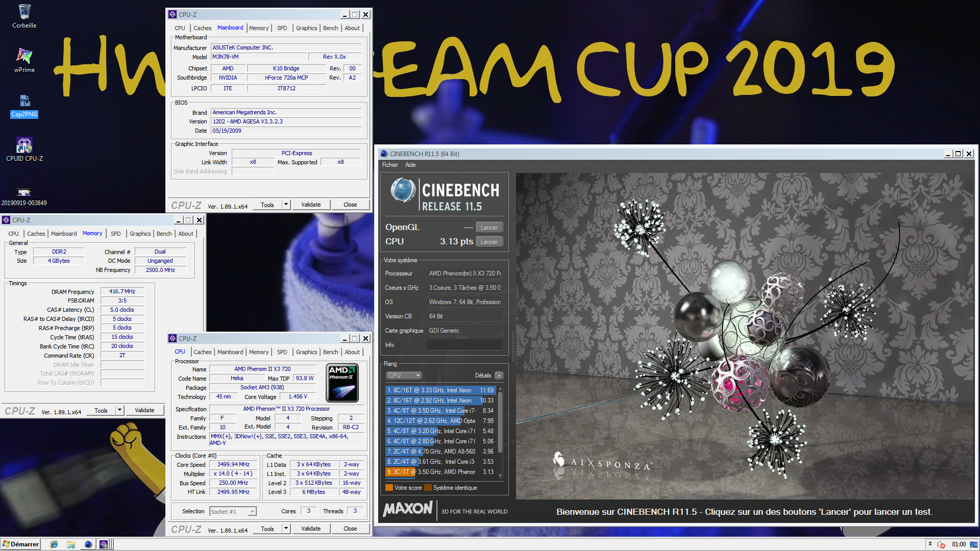Click the Cinebench globe logo
The height and width of the screenshot is (551, 980).
pos(403,190)
